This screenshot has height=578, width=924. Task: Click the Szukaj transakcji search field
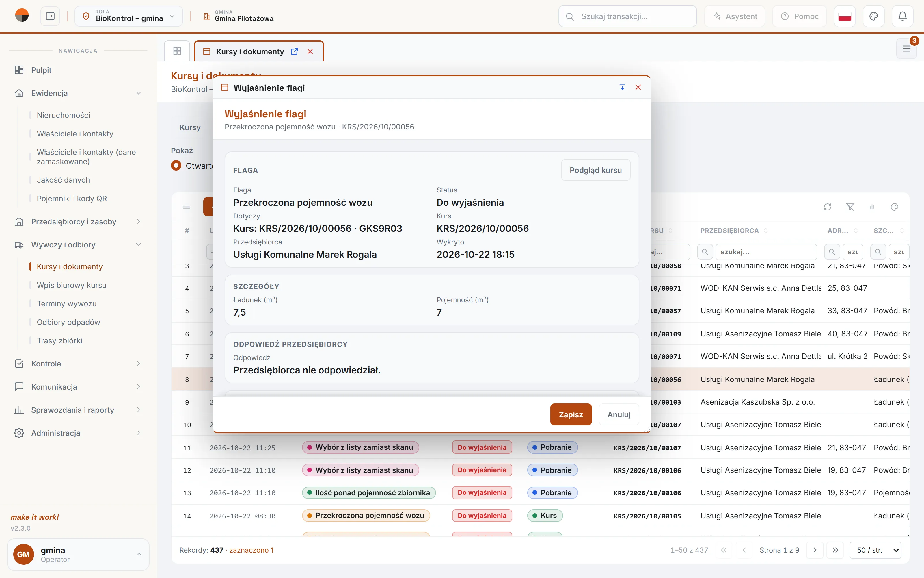pos(627,16)
